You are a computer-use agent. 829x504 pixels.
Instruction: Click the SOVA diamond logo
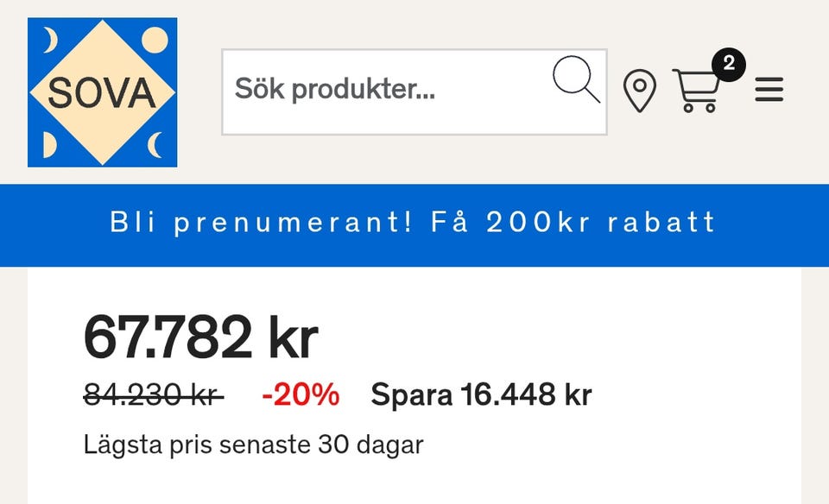click(102, 92)
